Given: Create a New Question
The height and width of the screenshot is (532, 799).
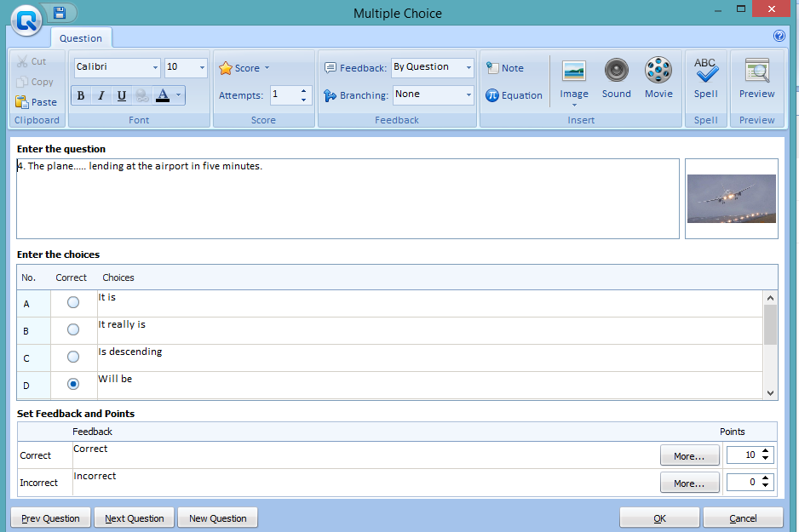Looking at the screenshot, I should pos(217,518).
